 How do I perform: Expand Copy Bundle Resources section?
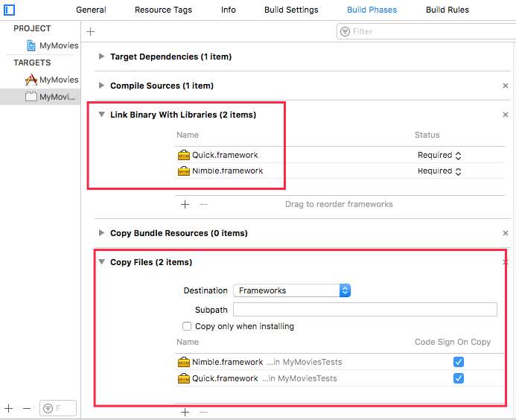point(101,233)
